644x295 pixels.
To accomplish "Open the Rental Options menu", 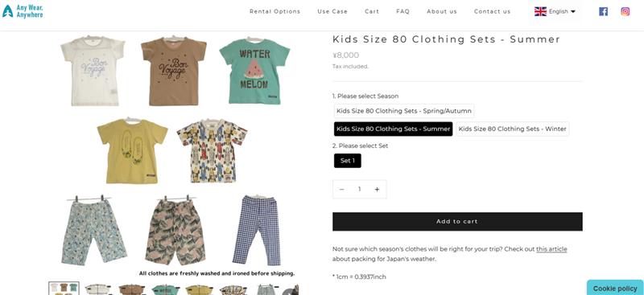I will [275, 11].
